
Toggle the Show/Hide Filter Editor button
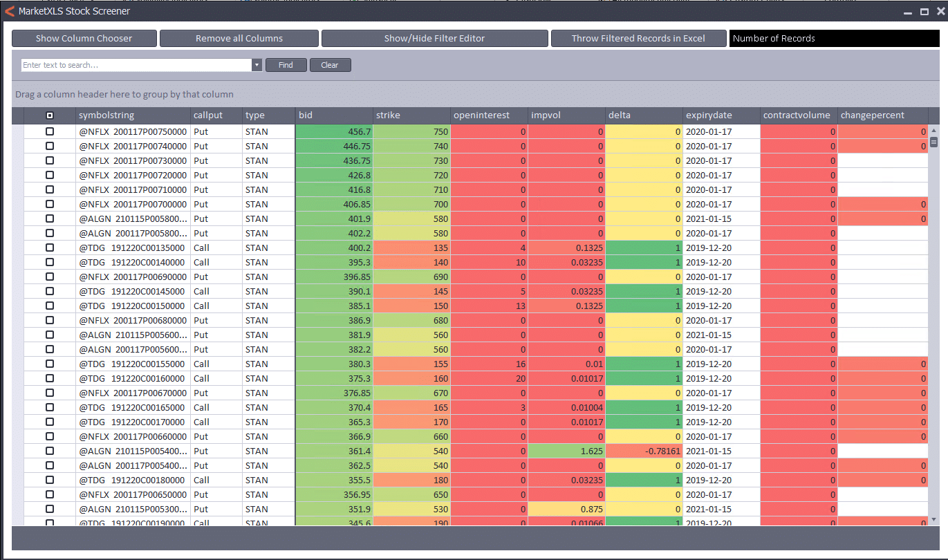pyautogui.click(x=435, y=39)
